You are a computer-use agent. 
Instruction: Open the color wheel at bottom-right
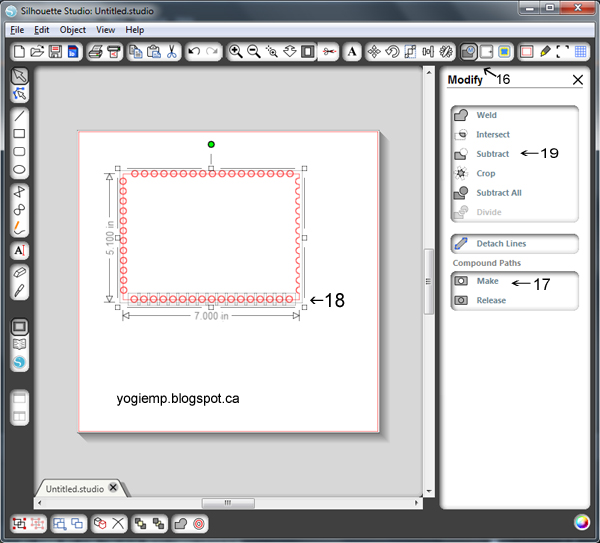(581, 522)
